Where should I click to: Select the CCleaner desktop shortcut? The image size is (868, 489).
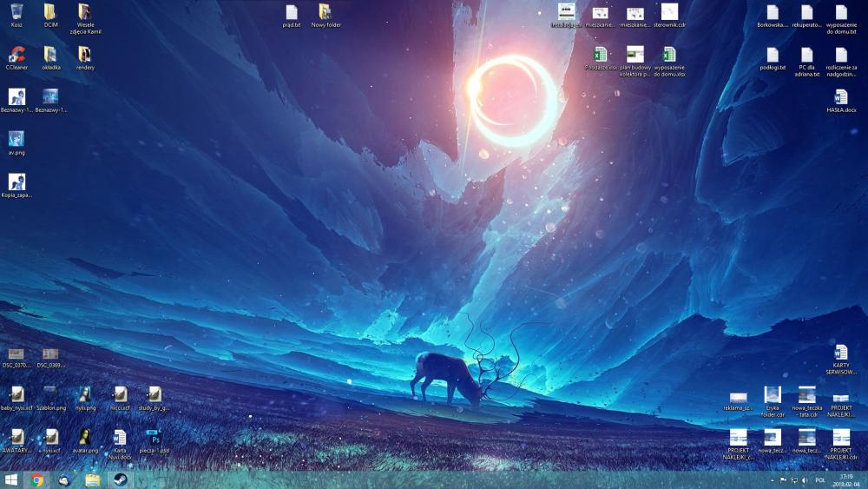16,55
